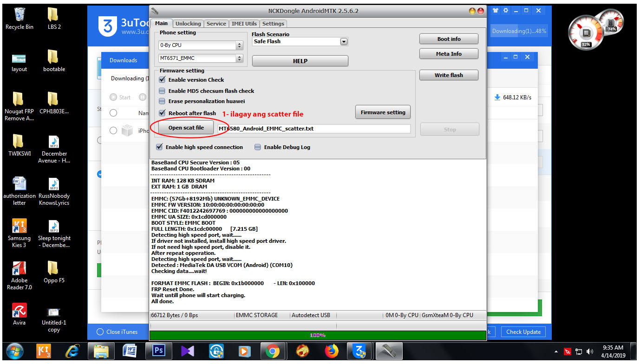Show hidden system tray icons arrow
The width and height of the screenshot is (640, 364).
click(x=556, y=351)
